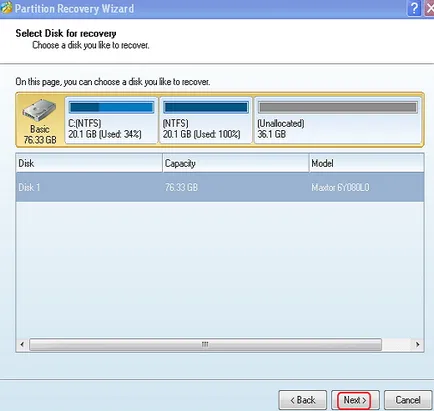
Task: Proceed with the Next button
Action: (355, 400)
